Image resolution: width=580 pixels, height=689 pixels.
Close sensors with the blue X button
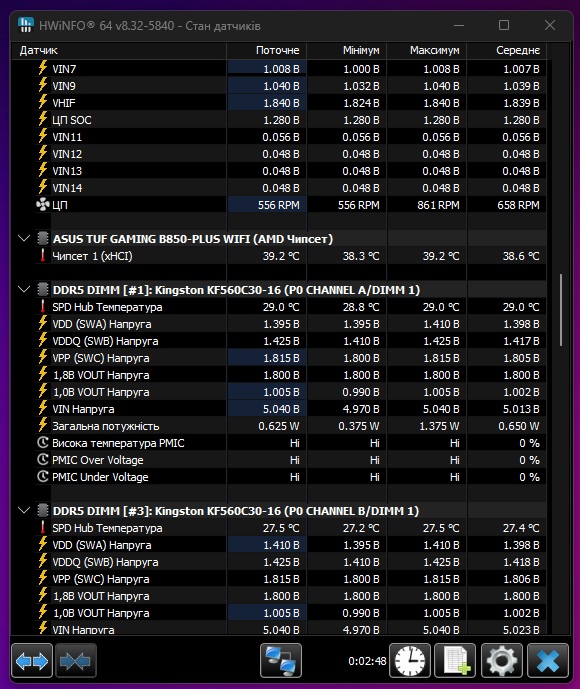547,661
